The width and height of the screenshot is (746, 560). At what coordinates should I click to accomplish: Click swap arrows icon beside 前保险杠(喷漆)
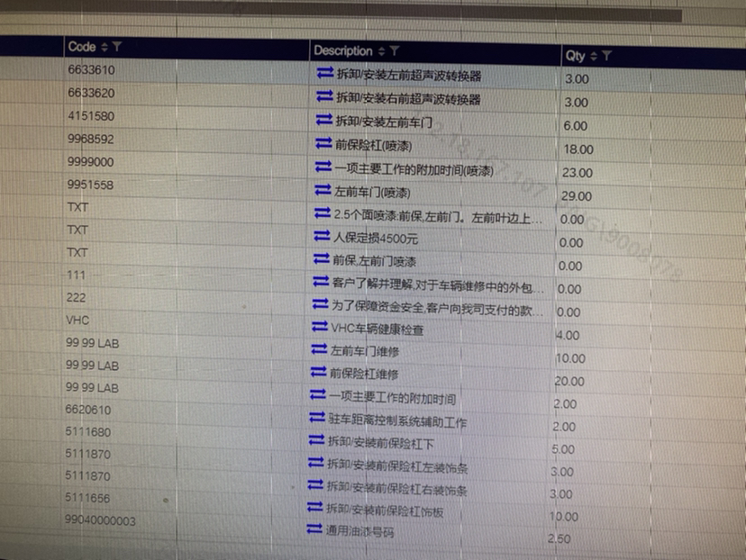[x=323, y=142]
